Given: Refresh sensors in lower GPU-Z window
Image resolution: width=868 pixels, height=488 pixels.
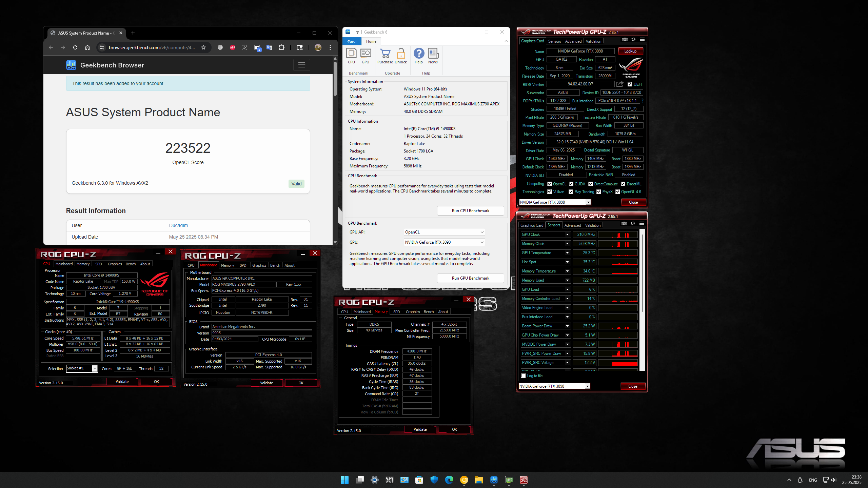Looking at the screenshot, I should [633, 223].
